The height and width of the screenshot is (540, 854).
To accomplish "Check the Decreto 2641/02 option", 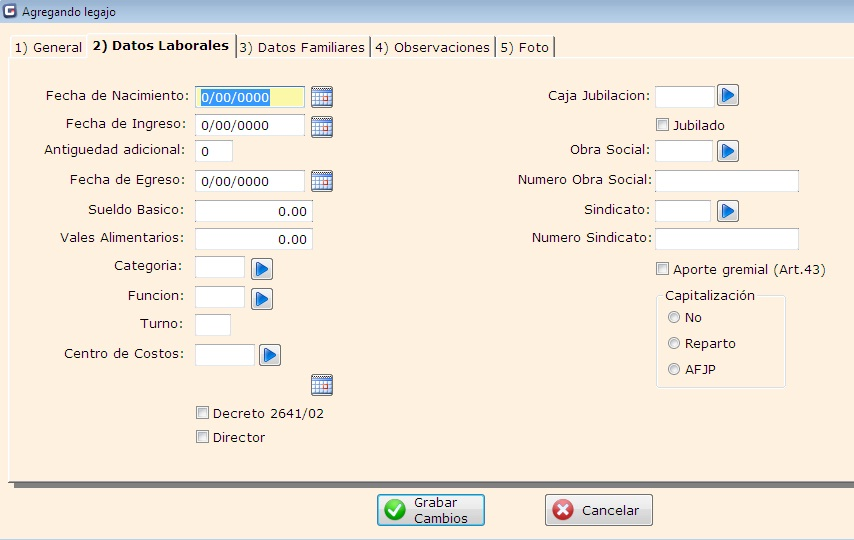I will (x=203, y=413).
